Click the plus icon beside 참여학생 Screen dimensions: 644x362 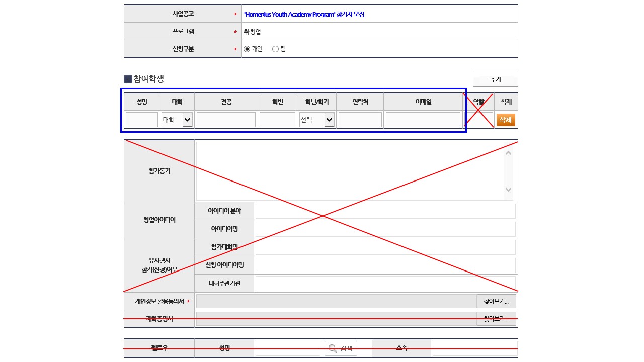point(128,79)
